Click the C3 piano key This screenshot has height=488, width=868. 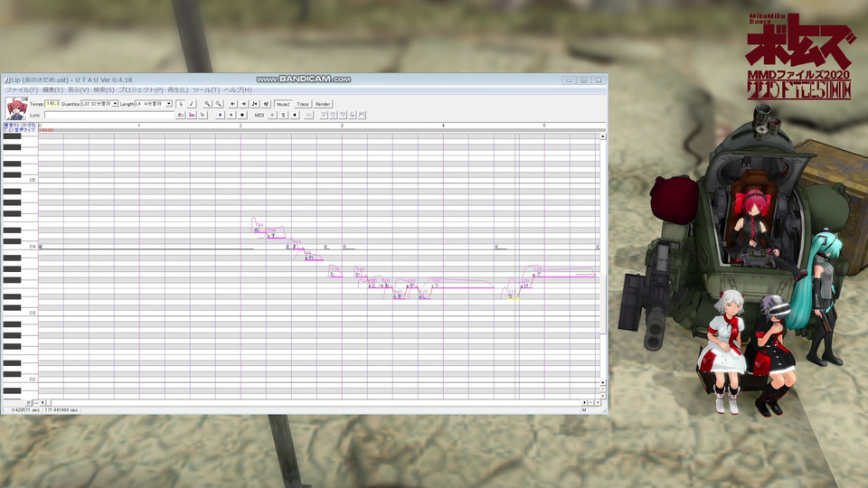click(x=21, y=314)
